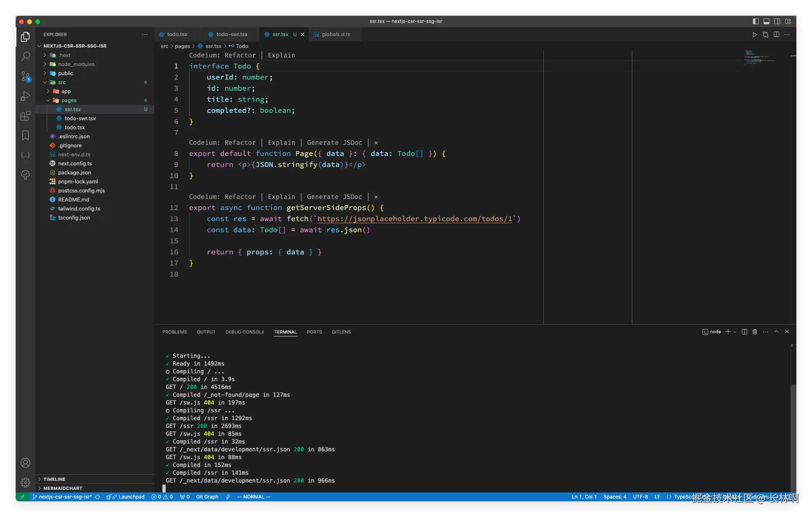Open the Manage gear icon
This screenshot has width=812, height=517.
click(x=25, y=482)
